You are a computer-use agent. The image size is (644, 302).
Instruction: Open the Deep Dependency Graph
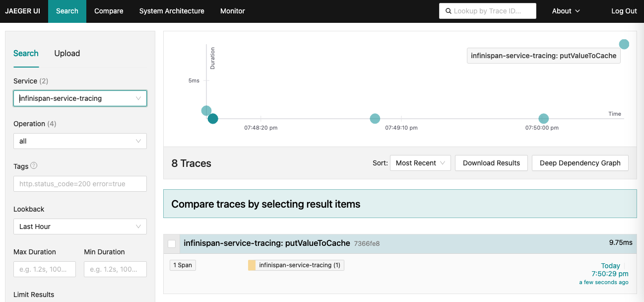pos(580,162)
